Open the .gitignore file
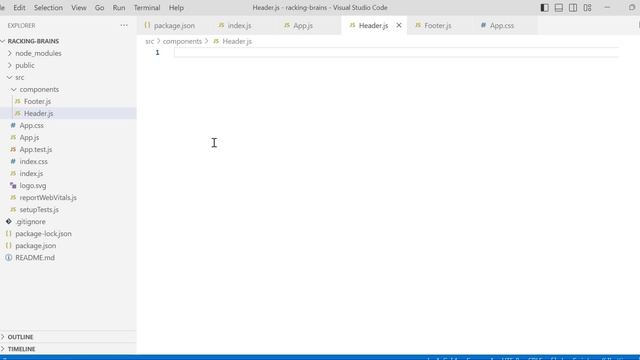The image size is (640, 360). (31, 222)
